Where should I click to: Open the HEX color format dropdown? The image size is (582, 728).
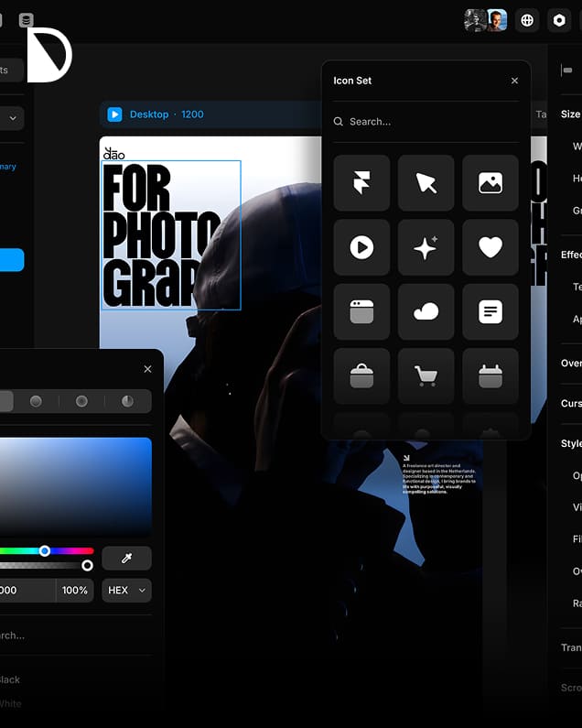(x=126, y=591)
